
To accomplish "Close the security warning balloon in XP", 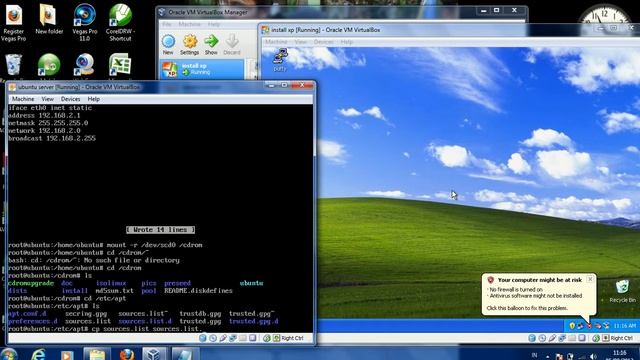I will tap(590, 280).
